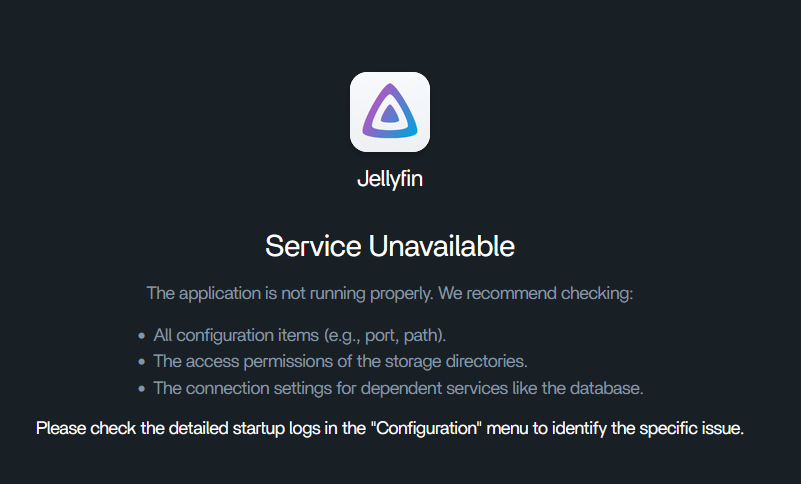Click the words "startup logs" in the notice
801x484 pixels.
[284, 429]
